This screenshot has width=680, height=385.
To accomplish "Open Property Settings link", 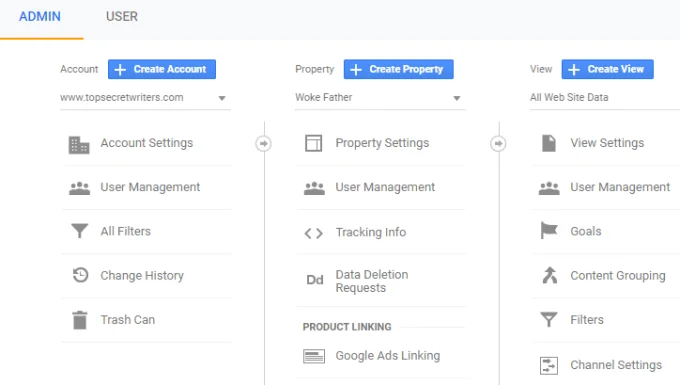I will pyautogui.click(x=382, y=143).
